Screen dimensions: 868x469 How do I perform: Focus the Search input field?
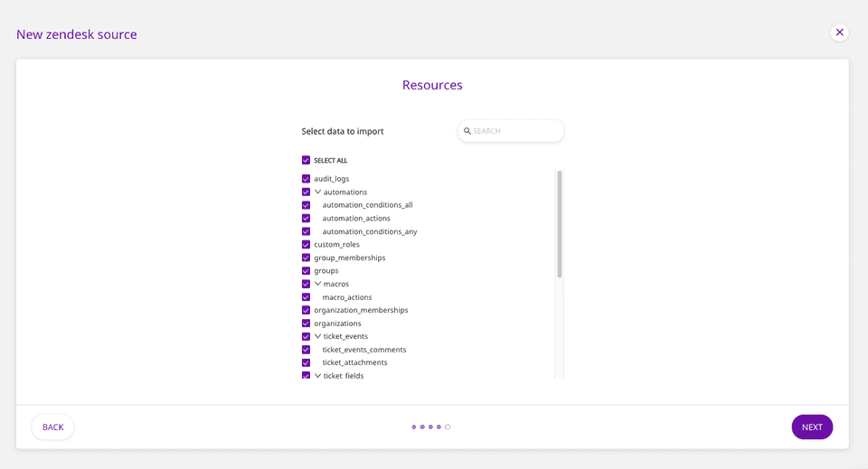tap(510, 131)
